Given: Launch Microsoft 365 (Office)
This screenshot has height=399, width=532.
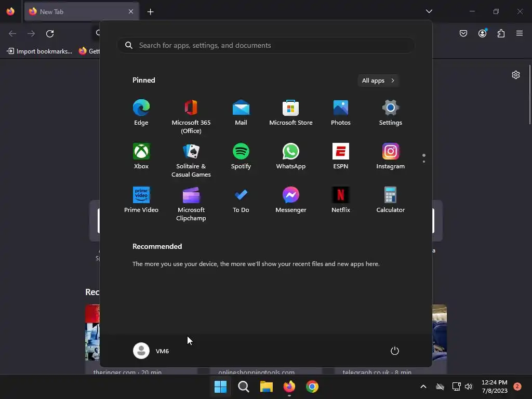Looking at the screenshot, I should tap(191, 116).
